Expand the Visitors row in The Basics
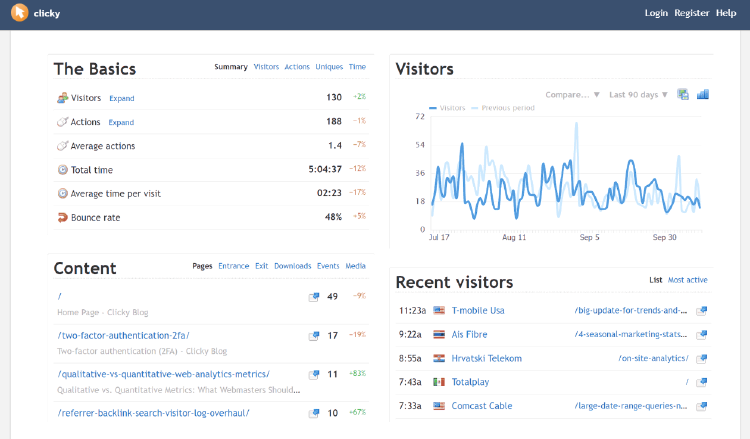750x439 pixels. pos(121,98)
